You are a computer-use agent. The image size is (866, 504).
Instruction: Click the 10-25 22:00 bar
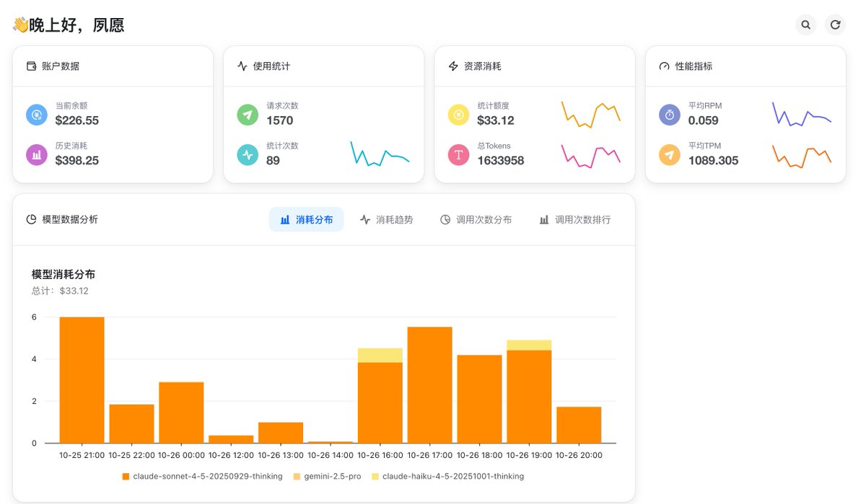(131, 424)
